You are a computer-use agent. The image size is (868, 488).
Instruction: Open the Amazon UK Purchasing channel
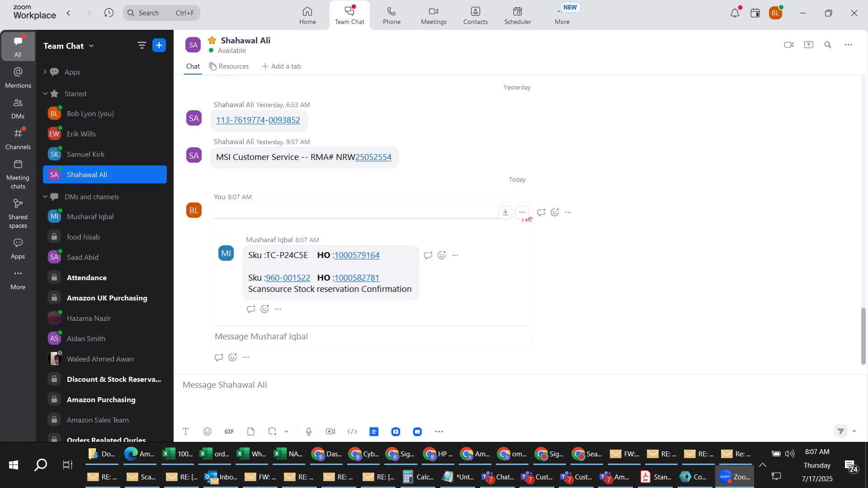[x=105, y=298]
